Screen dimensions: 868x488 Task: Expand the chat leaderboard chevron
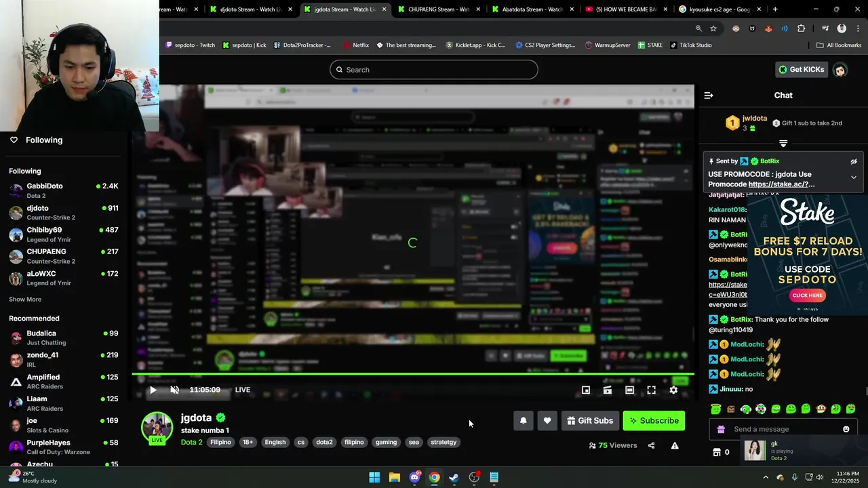783,143
